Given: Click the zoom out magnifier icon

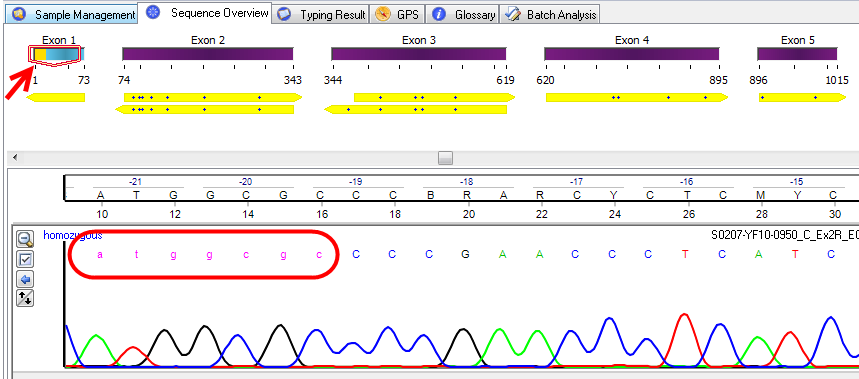Looking at the screenshot, I should tap(25, 238).
